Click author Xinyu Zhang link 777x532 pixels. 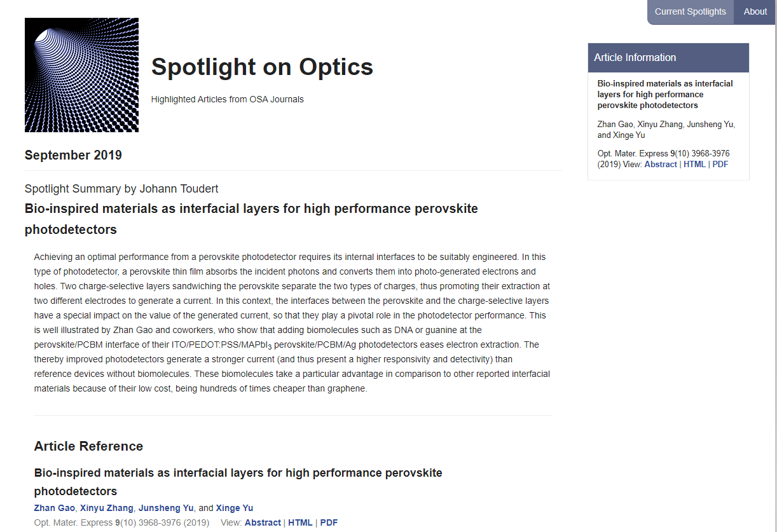tap(107, 508)
